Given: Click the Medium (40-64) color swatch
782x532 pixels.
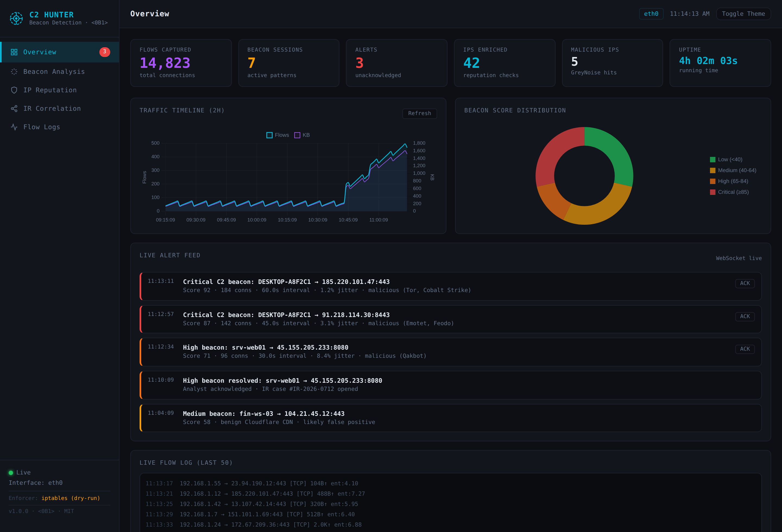Looking at the screenshot, I should pos(712,170).
